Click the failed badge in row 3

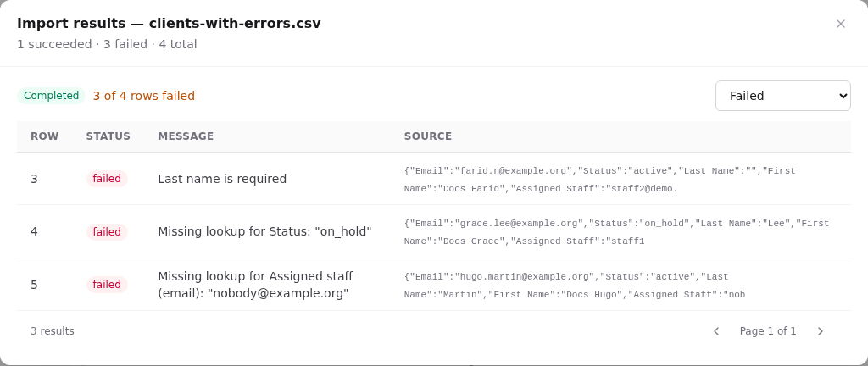(x=107, y=179)
